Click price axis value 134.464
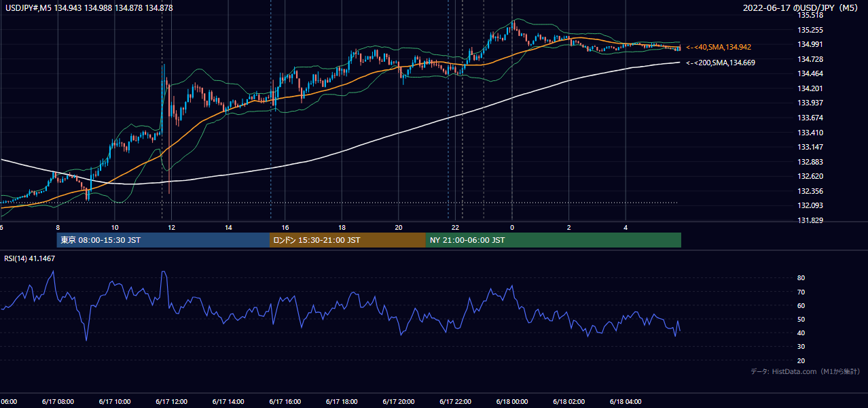This screenshot has height=408, width=868. click(811, 73)
